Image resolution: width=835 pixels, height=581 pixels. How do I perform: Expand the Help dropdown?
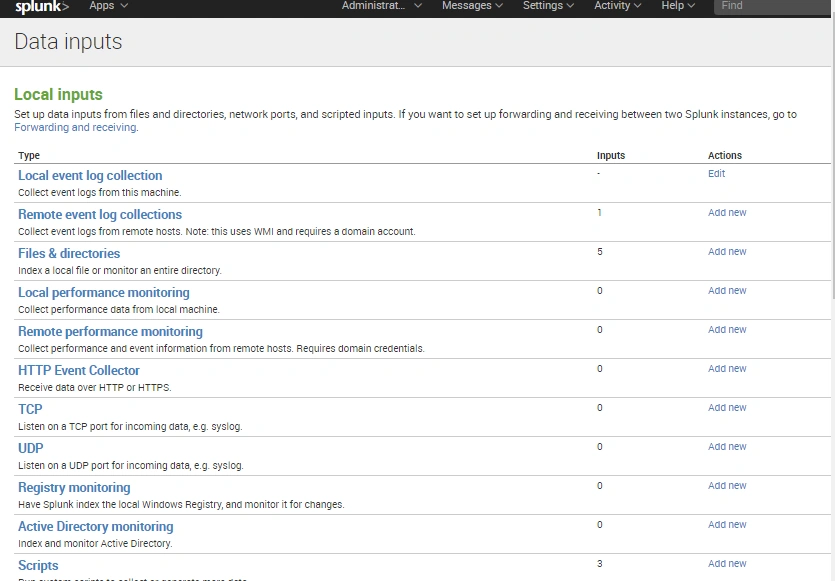[x=678, y=5]
